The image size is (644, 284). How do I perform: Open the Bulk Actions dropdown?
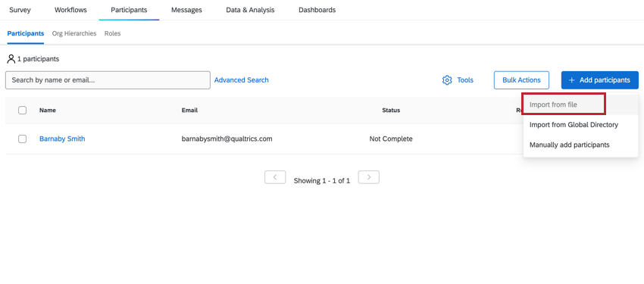(521, 80)
